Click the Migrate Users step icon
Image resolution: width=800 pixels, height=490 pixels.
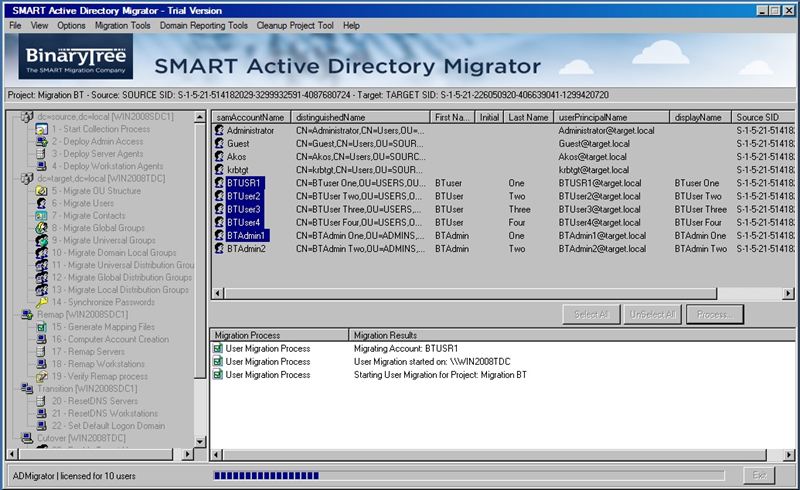(x=41, y=203)
